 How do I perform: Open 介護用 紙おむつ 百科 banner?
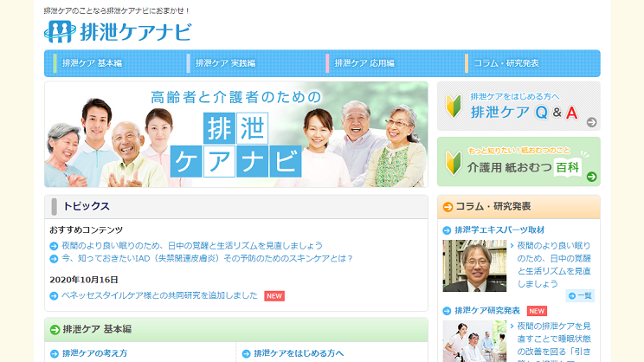coord(518,161)
